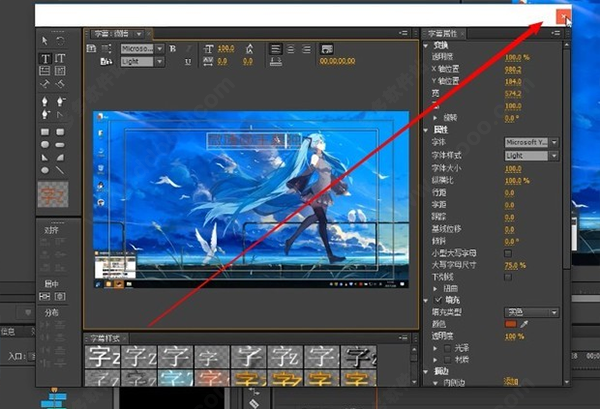600x409 pixels.
Task: Apply the first white title style thumbnail
Action: pos(102,357)
